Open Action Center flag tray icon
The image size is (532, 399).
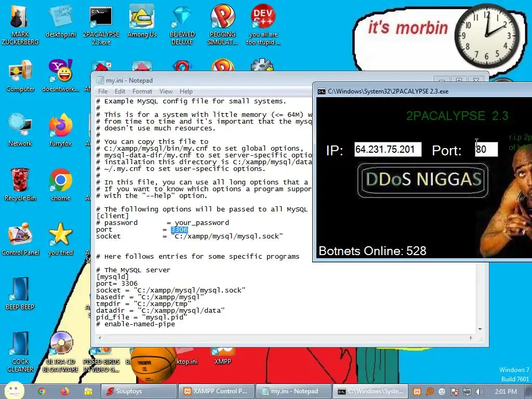pos(454,392)
